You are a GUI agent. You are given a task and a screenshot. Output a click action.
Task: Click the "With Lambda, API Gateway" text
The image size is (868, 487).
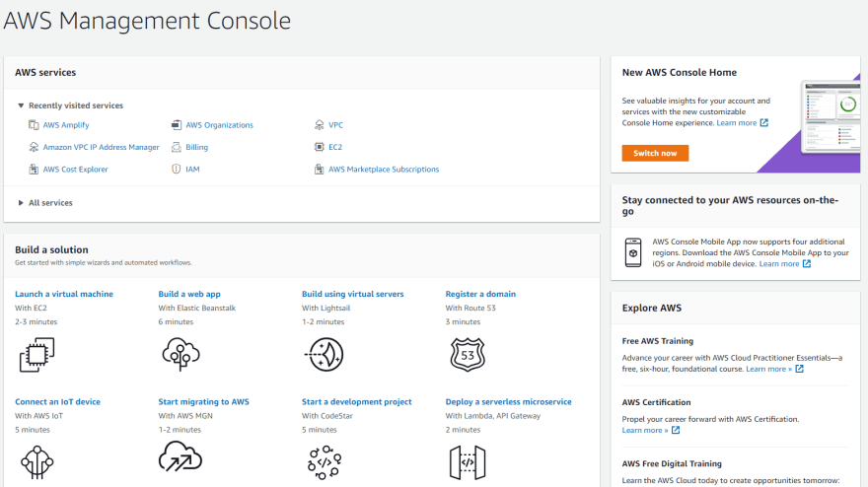(x=492, y=416)
